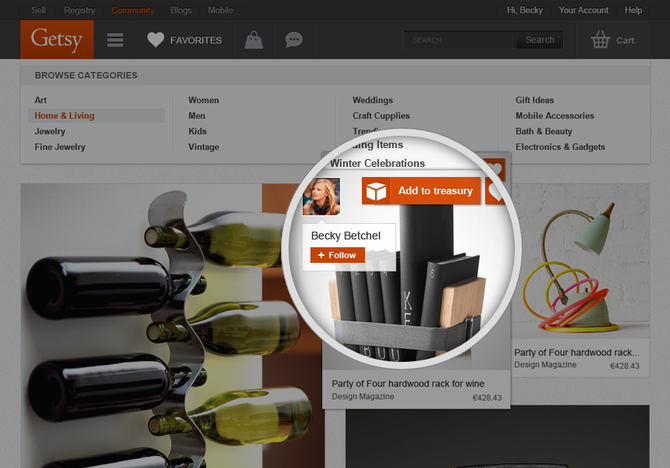
Task: Select Mobile Accessories category
Action: [x=555, y=115]
